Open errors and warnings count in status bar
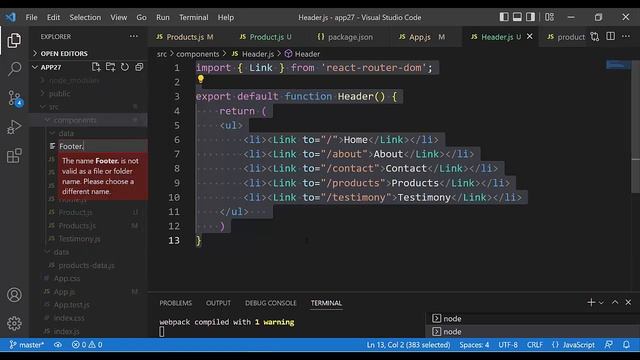This screenshot has width=640, height=360. pyautogui.click(x=87, y=345)
